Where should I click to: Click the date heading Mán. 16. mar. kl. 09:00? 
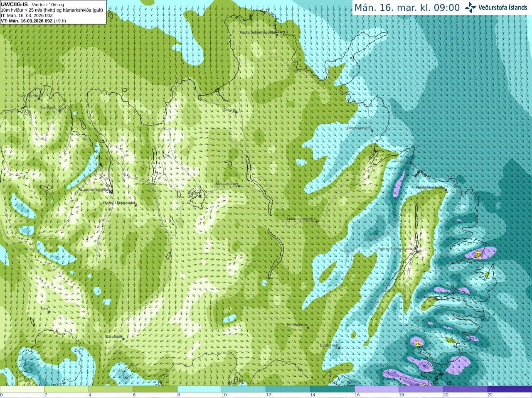pyautogui.click(x=407, y=7)
